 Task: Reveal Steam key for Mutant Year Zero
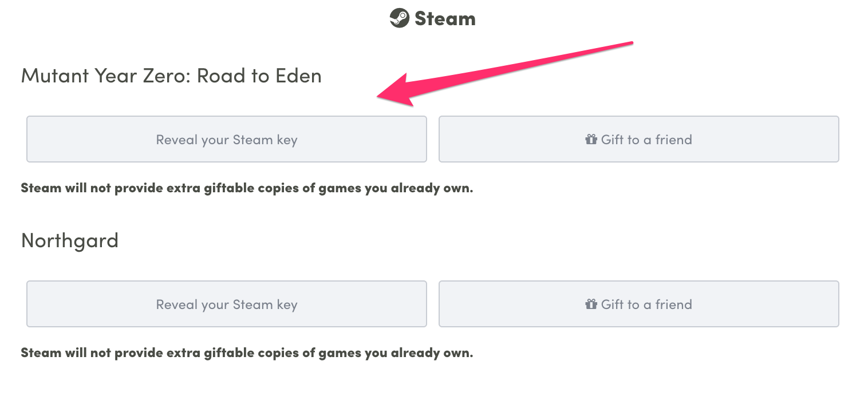(x=227, y=139)
